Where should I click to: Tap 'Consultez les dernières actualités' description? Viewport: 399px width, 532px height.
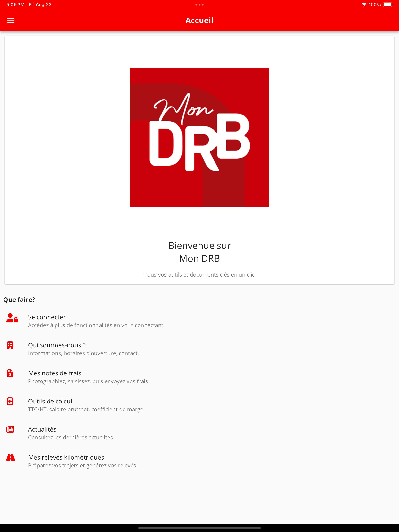pyautogui.click(x=70, y=437)
